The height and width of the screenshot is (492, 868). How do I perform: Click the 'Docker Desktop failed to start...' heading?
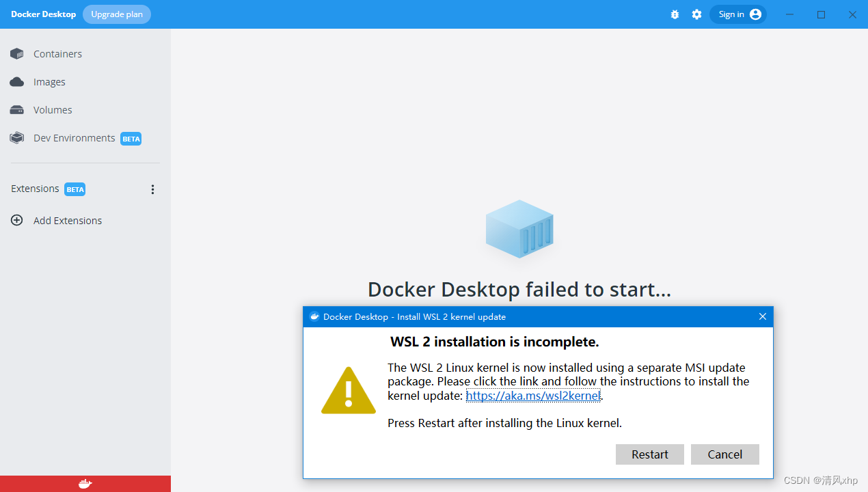[519, 290]
